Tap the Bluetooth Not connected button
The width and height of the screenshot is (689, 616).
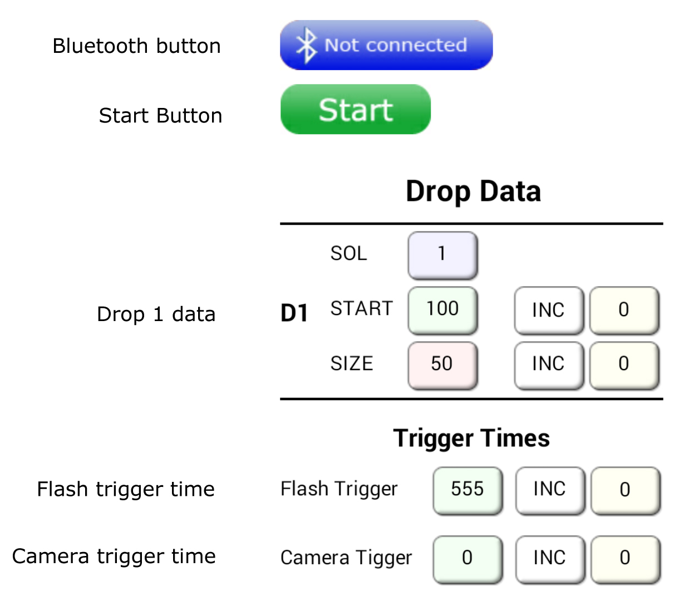coord(386,45)
